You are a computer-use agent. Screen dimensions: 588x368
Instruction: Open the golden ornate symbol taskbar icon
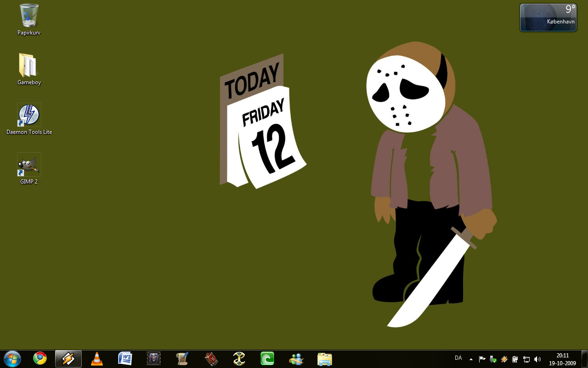(239, 358)
